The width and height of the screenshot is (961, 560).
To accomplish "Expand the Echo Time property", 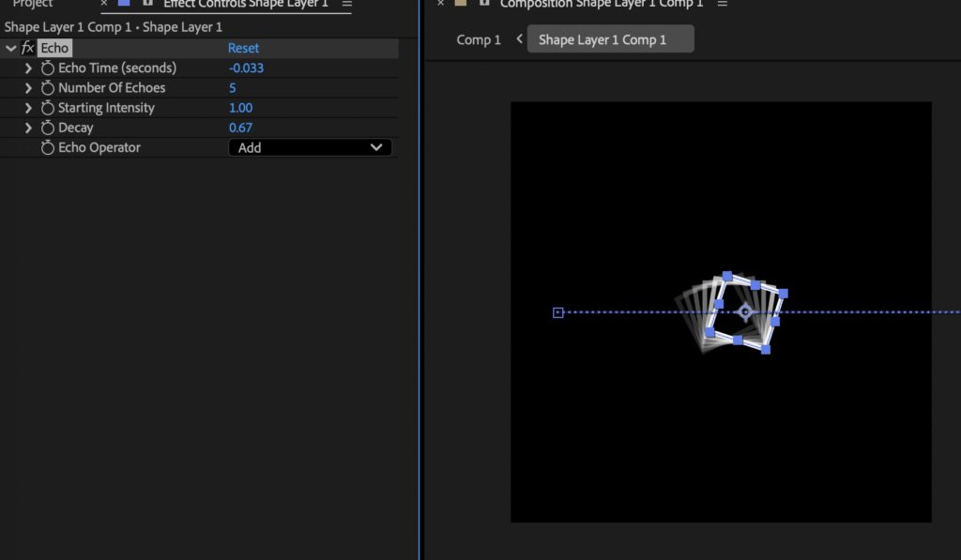I will pos(28,68).
